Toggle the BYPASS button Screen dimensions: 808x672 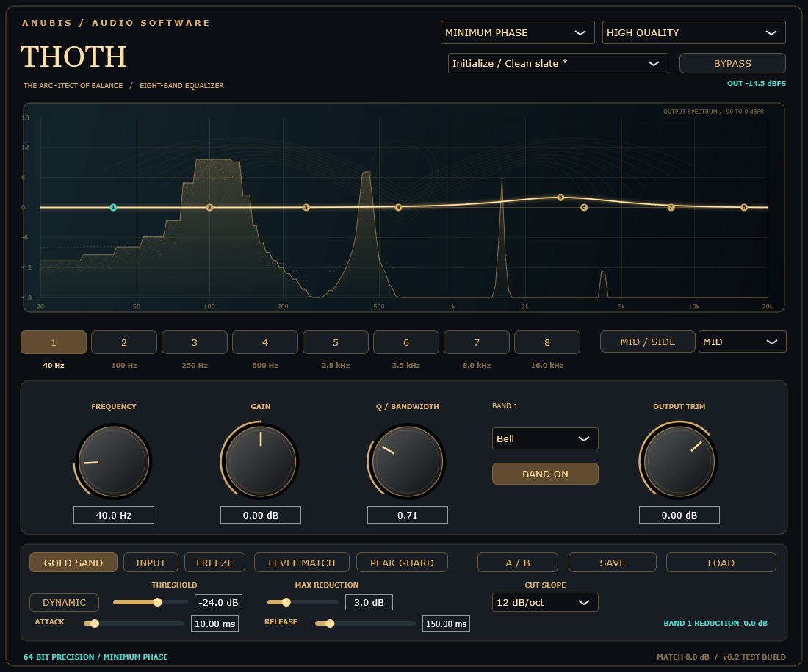click(732, 63)
